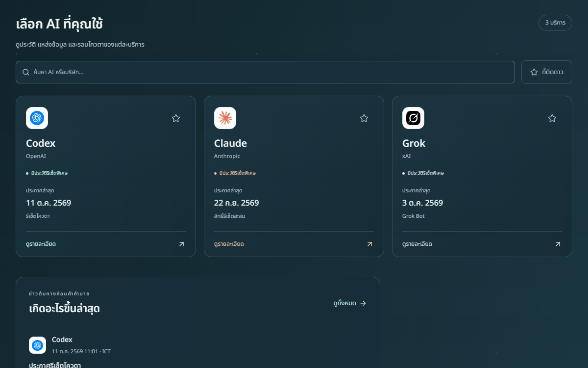Click the มีประวัติรีเซ็ตพิเศษ status on Codex card
Viewport: 588px width, 368px height.
point(47,173)
